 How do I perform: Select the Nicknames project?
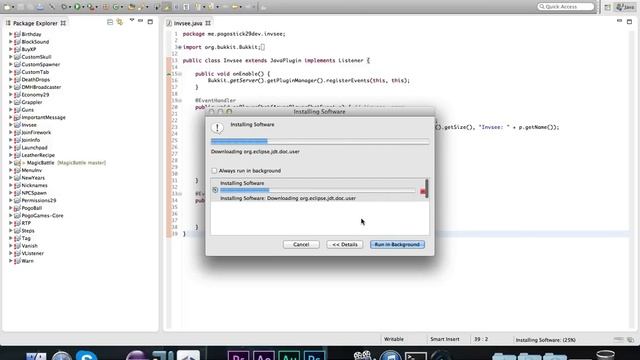tap(34, 185)
